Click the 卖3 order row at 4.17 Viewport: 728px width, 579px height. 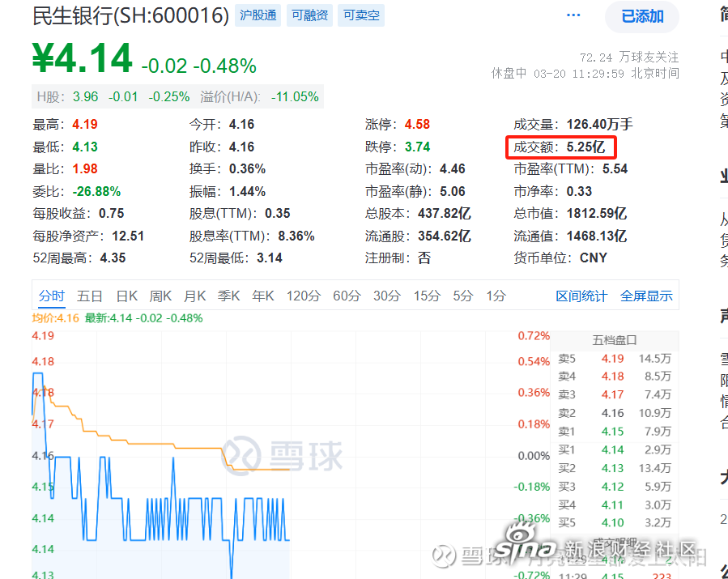[615, 394]
